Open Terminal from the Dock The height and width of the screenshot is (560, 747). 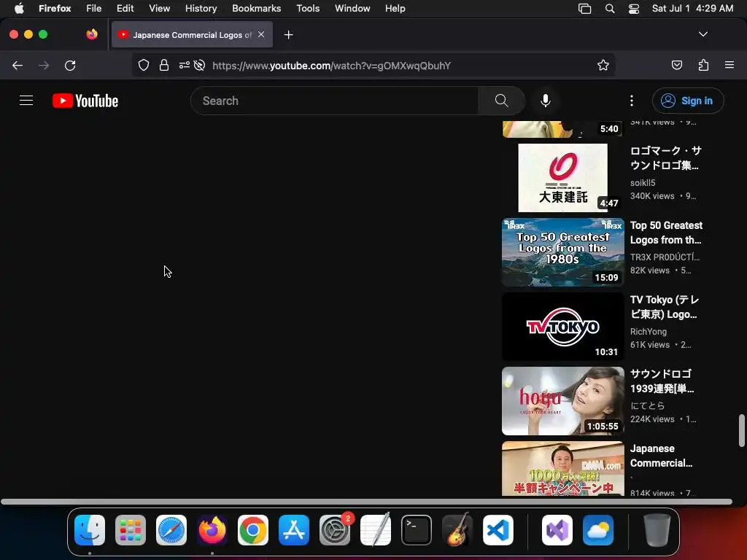point(417,530)
